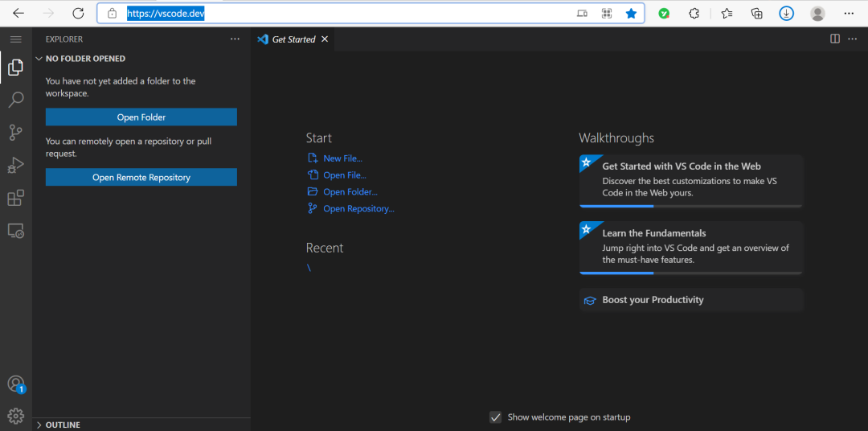The width and height of the screenshot is (868, 431).
Task: Open the browser profile avatar
Action: pos(817,14)
